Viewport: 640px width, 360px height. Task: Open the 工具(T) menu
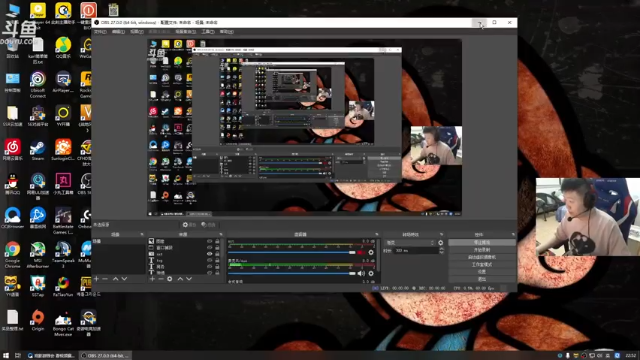point(208,32)
